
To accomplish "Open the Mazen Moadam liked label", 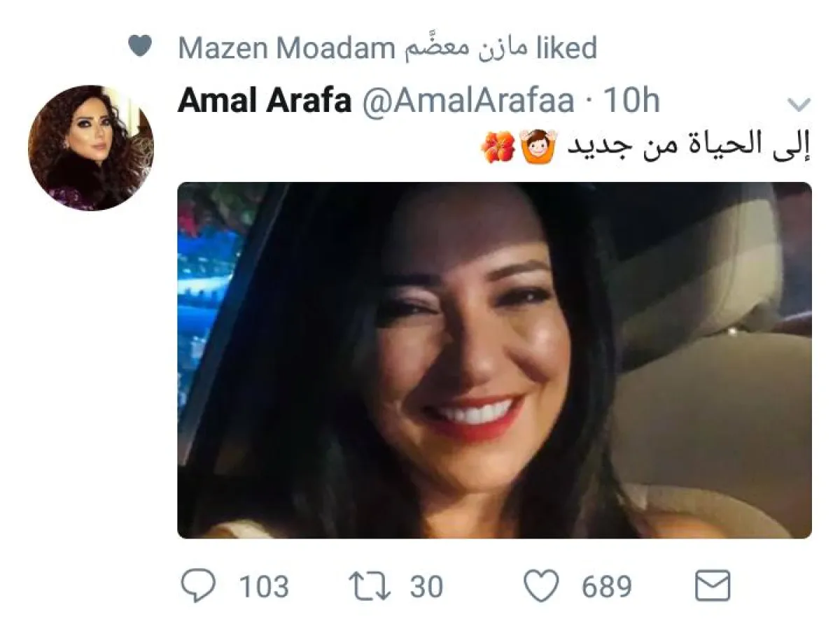I will point(387,49).
